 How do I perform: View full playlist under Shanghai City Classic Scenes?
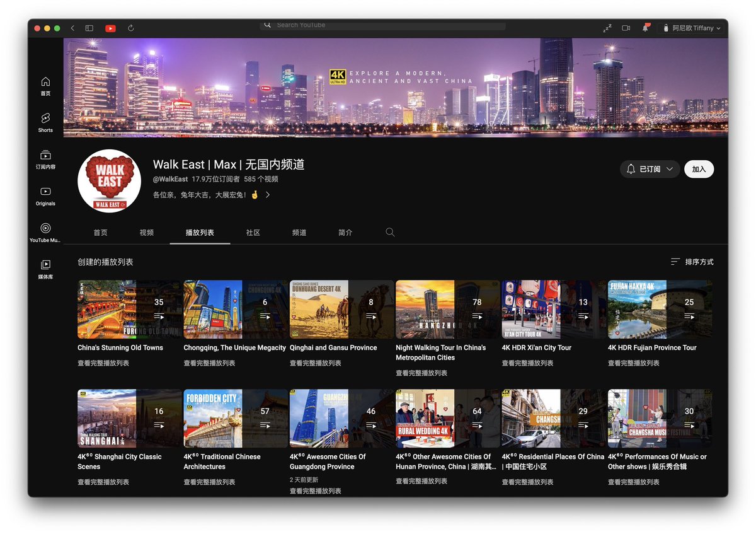pos(103,482)
